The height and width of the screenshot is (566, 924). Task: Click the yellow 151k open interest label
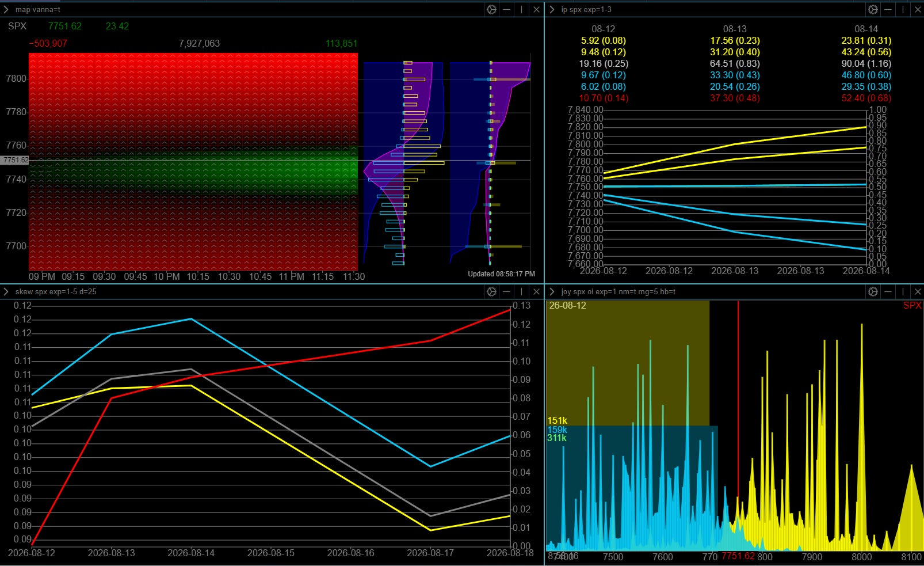pos(557,421)
